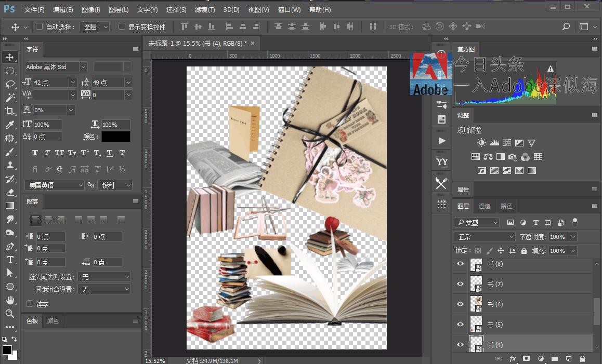Select the Magic Wand tool
Image resolution: width=602 pixels, height=364 pixels.
(x=10, y=98)
